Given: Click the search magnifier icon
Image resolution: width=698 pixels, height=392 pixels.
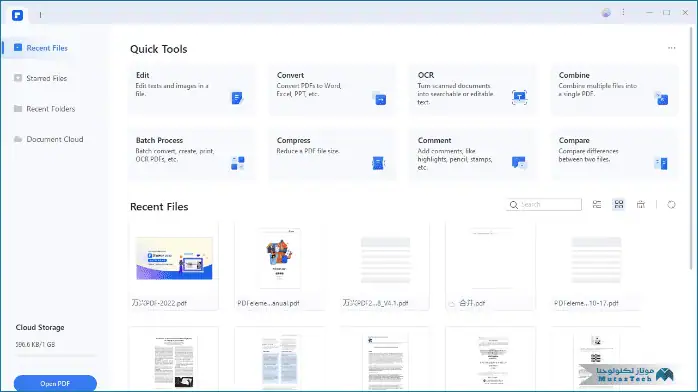Looking at the screenshot, I should pyautogui.click(x=514, y=205).
